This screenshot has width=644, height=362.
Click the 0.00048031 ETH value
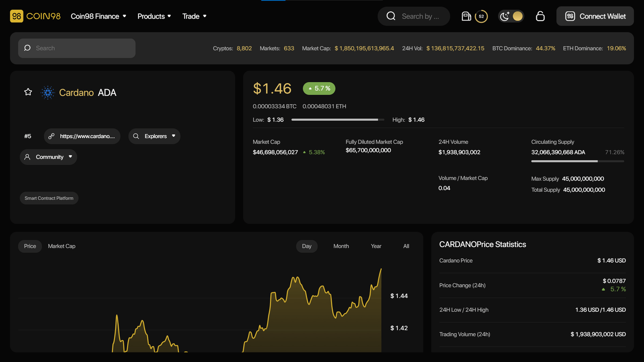[x=324, y=106]
